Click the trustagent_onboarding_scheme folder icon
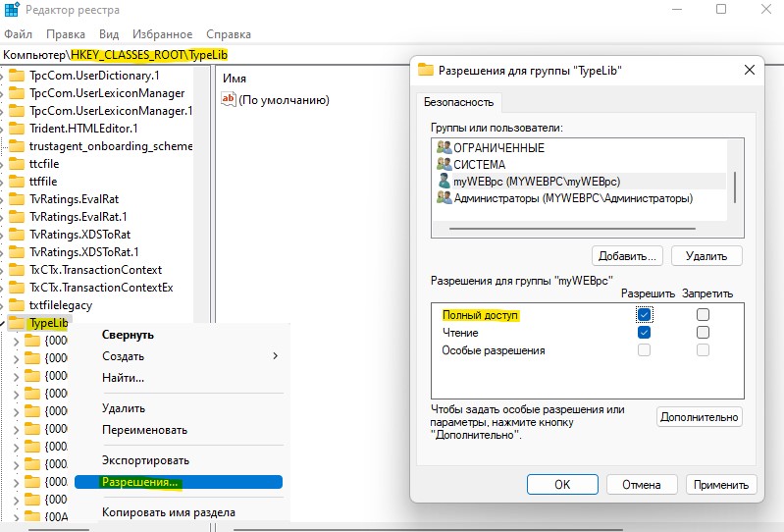The image size is (784, 532). tap(17, 146)
